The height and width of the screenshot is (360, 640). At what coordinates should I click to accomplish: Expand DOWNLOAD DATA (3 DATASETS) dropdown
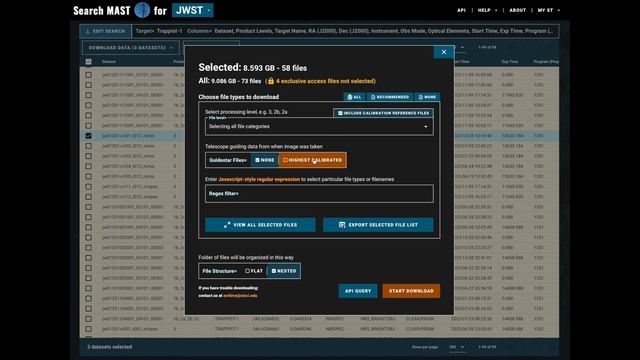coord(131,48)
